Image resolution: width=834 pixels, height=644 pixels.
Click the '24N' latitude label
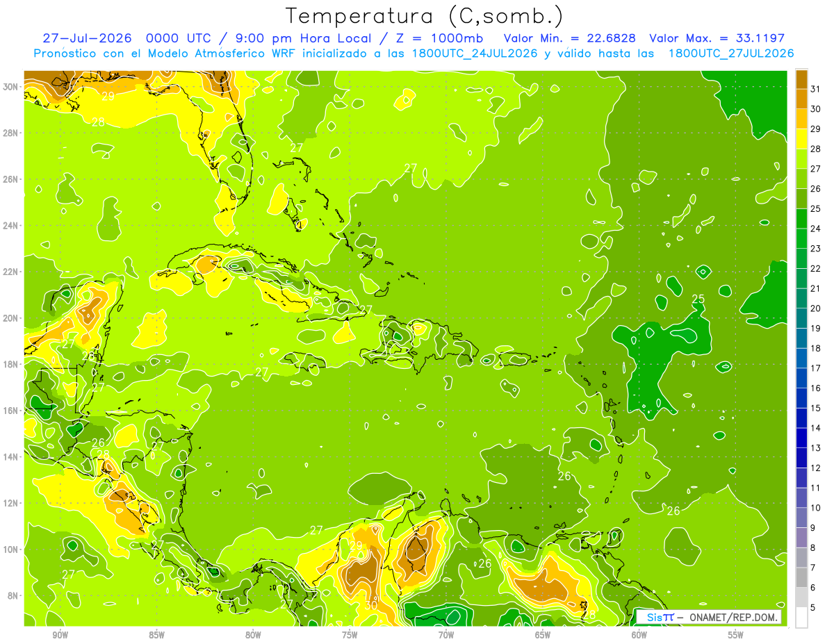click(12, 226)
